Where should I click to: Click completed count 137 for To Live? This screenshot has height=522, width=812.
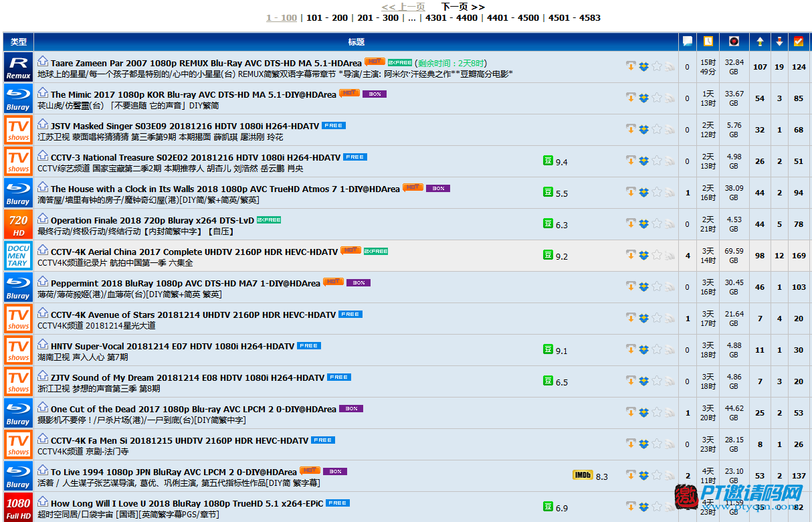click(799, 476)
